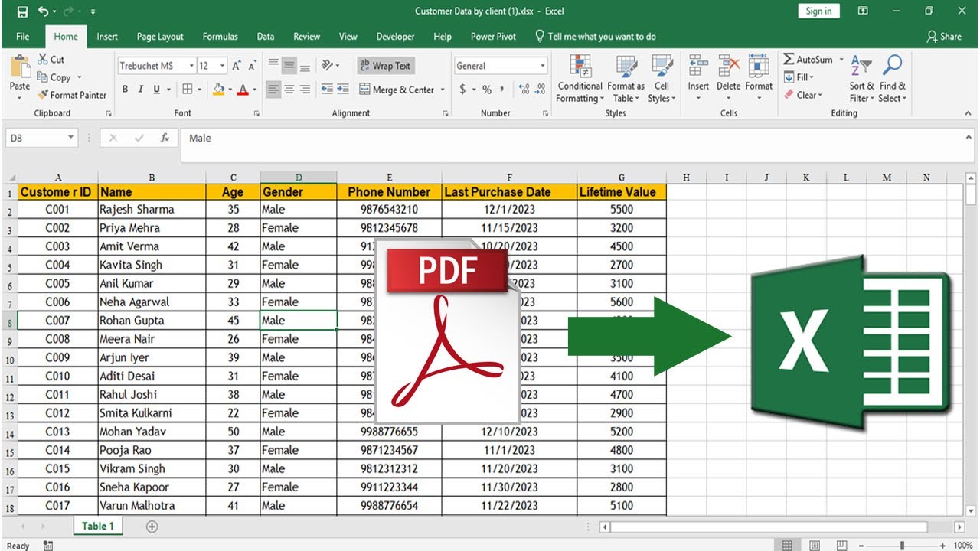Image resolution: width=980 pixels, height=551 pixels.
Task: Align text to the left
Action: (x=273, y=90)
